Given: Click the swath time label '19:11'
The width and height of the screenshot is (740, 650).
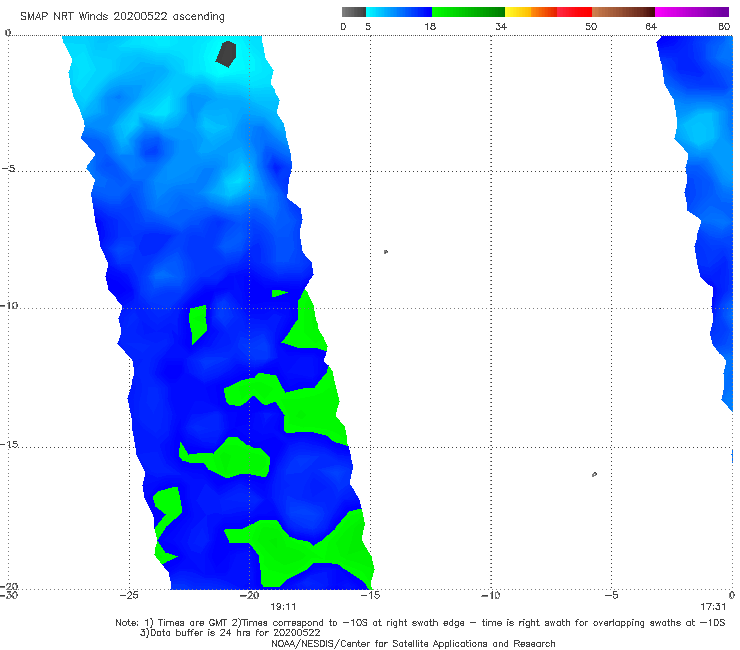Looking at the screenshot, I should tap(283, 607).
